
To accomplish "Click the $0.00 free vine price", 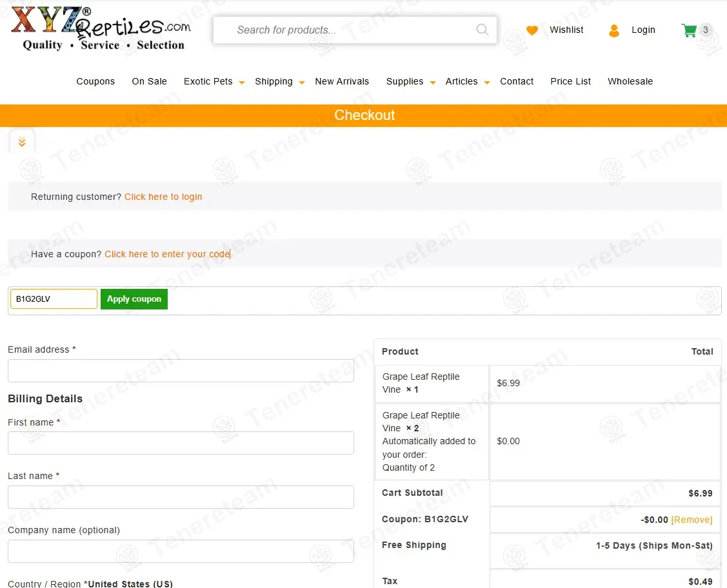I will pyautogui.click(x=508, y=441).
